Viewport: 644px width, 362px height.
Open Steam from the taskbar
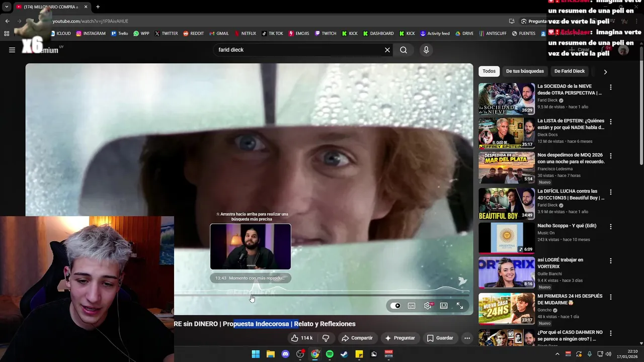pos(344,354)
